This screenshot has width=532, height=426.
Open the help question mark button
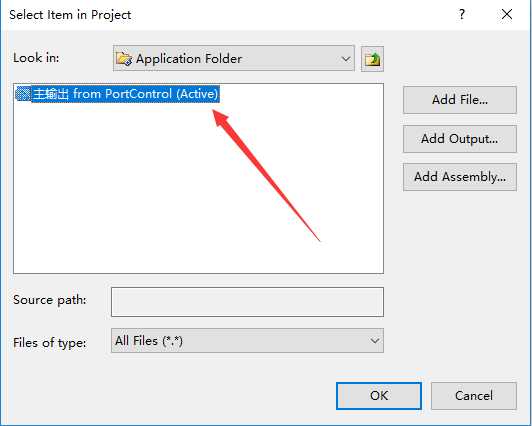461,14
